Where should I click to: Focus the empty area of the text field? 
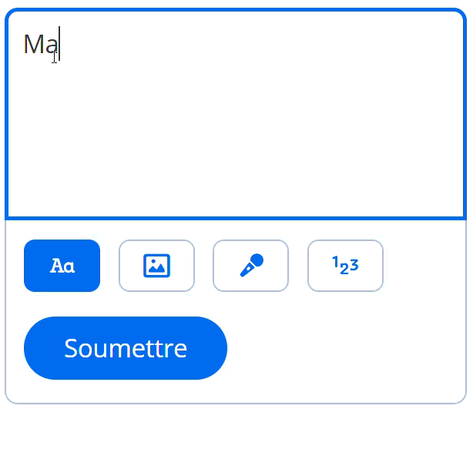click(x=236, y=136)
